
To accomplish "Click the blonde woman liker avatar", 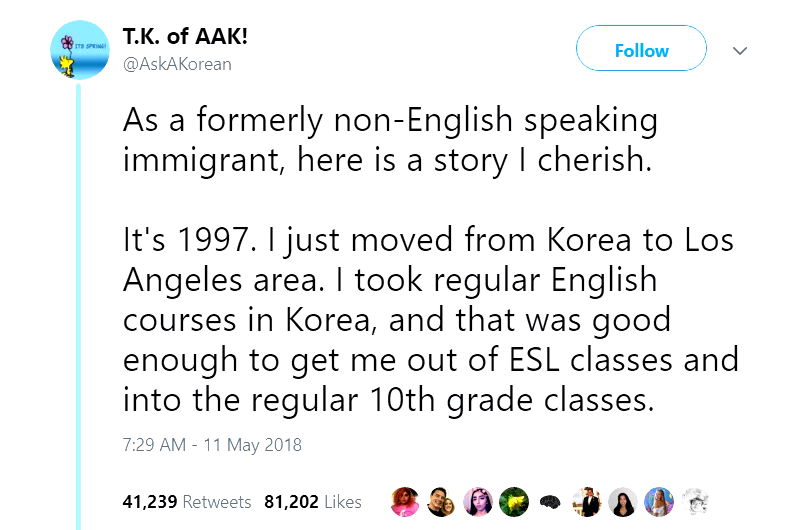I will (x=658, y=501).
